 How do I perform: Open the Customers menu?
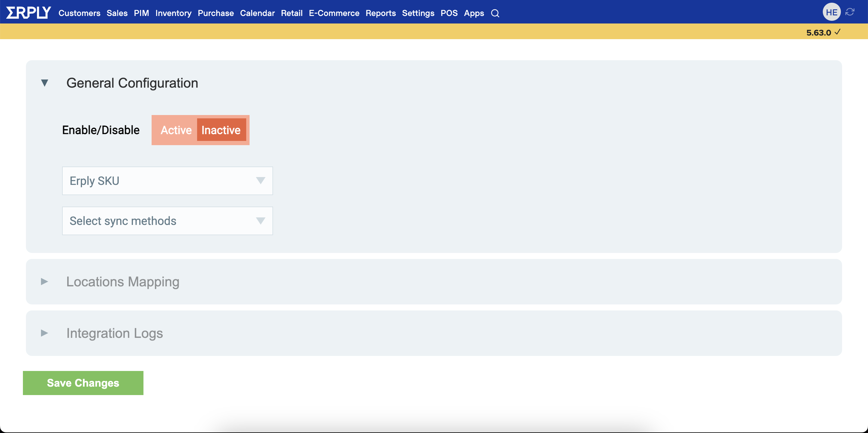pyautogui.click(x=79, y=13)
